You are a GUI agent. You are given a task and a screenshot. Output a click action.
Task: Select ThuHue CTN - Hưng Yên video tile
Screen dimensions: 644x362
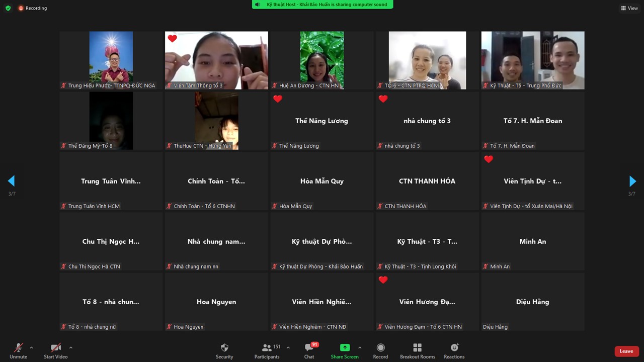click(x=216, y=121)
